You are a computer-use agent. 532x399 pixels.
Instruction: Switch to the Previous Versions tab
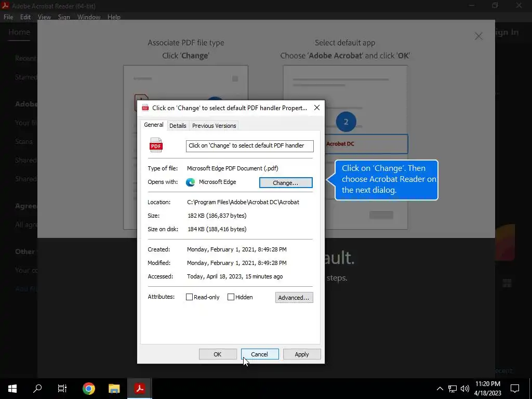[x=214, y=126]
